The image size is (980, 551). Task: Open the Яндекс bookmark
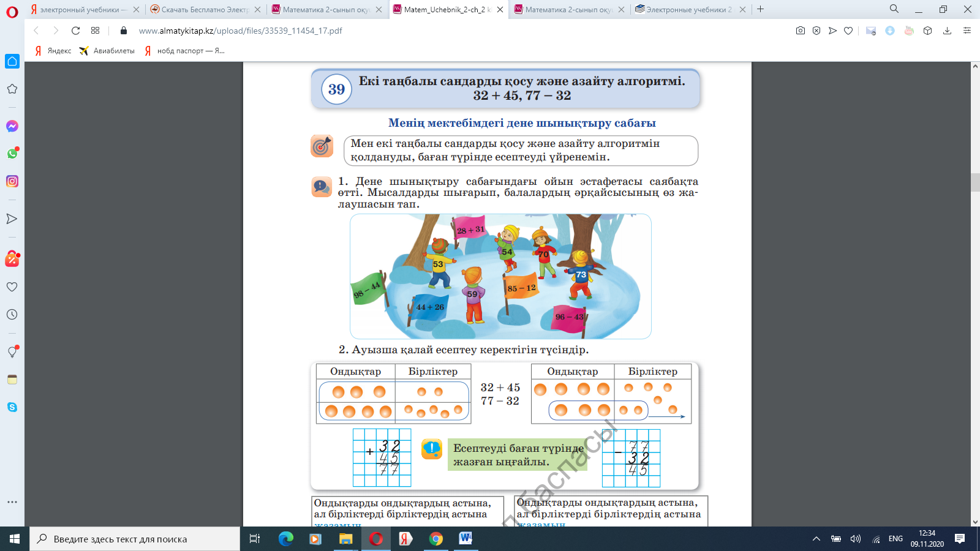tap(53, 51)
